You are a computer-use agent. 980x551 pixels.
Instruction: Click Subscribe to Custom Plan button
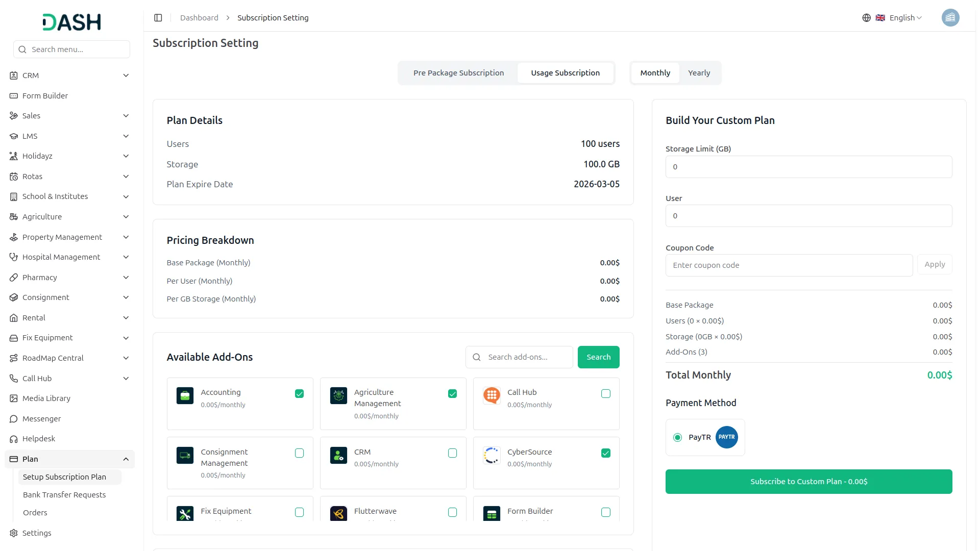[x=808, y=482]
